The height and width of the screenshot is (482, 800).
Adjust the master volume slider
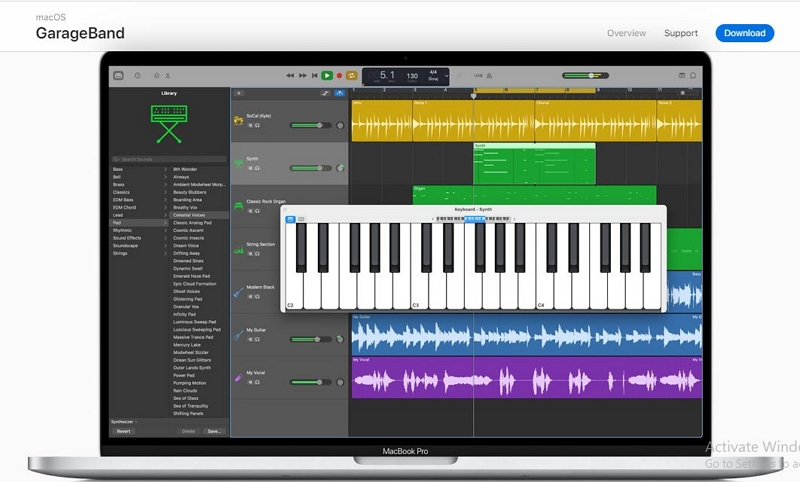click(585, 75)
